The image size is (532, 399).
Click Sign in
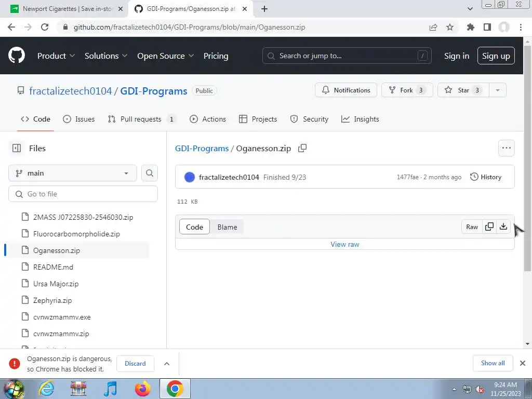(x=456, y=56)
